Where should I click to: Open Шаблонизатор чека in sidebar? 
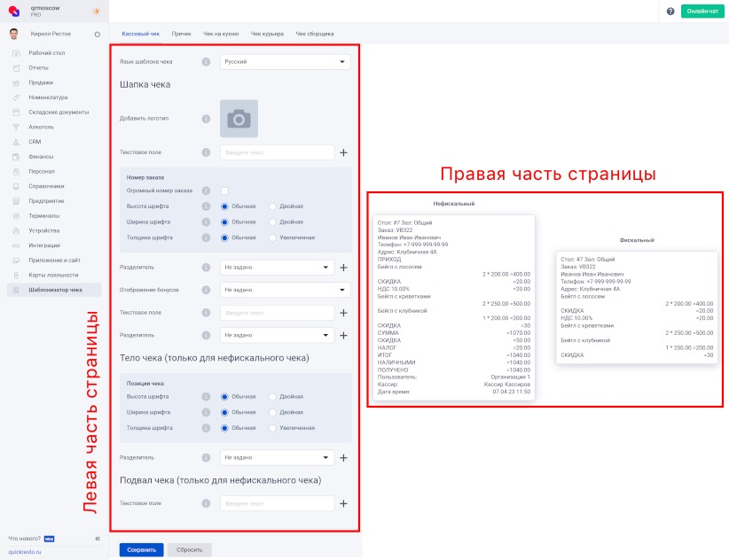(x=54, y=290)
